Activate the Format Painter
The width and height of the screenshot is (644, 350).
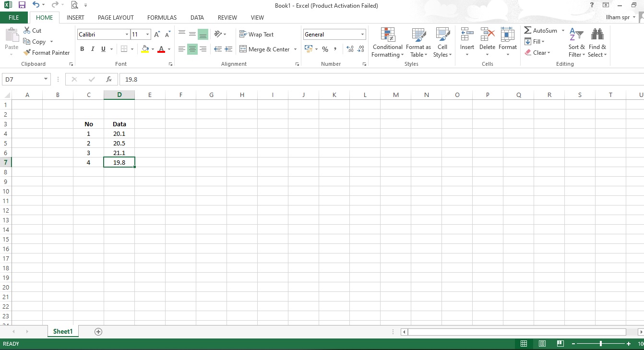coord(47,52)
